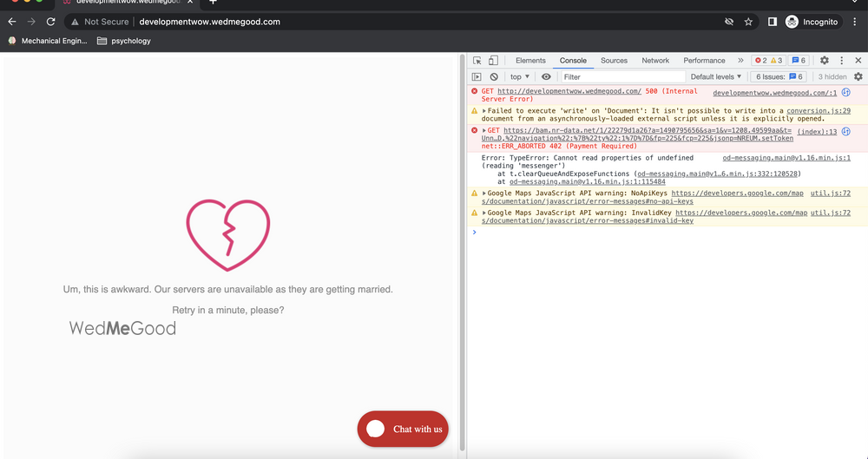
Task: Switch to the Sources tab
Action: tap(614, 61)
